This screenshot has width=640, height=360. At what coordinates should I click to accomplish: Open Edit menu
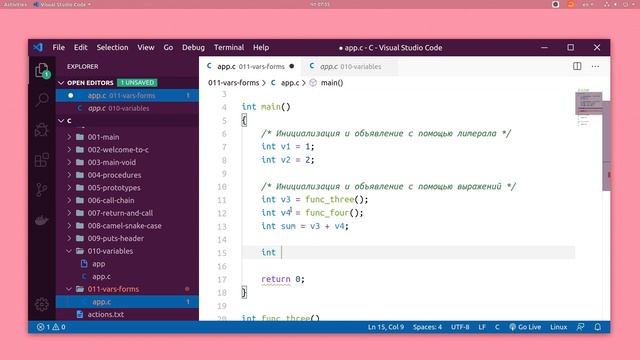pos(80,47)
